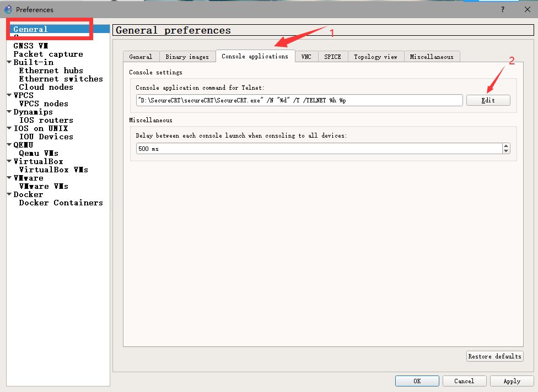
Task: Collapse the Docker tree section
Action: coord(9,194)
